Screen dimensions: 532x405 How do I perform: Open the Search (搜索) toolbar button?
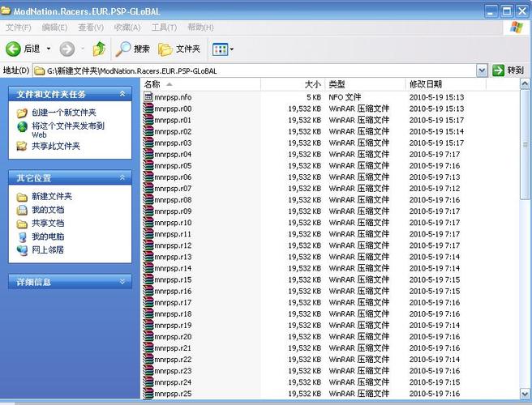133,49
